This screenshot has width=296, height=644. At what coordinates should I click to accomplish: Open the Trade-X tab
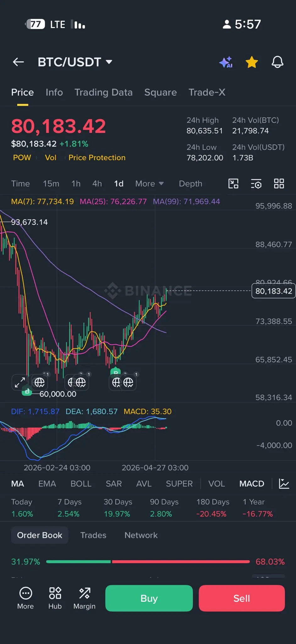click(207, 92)
